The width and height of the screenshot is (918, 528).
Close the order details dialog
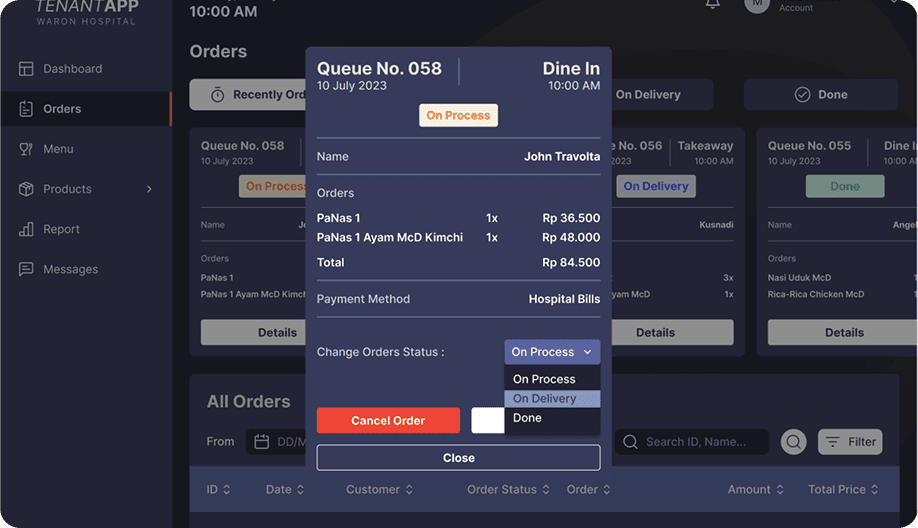458,458
